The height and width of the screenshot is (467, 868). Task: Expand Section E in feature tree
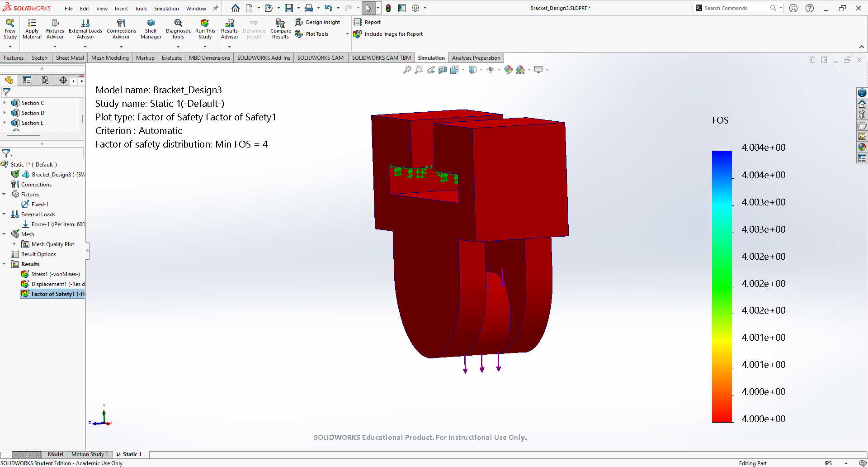point(5,123)
